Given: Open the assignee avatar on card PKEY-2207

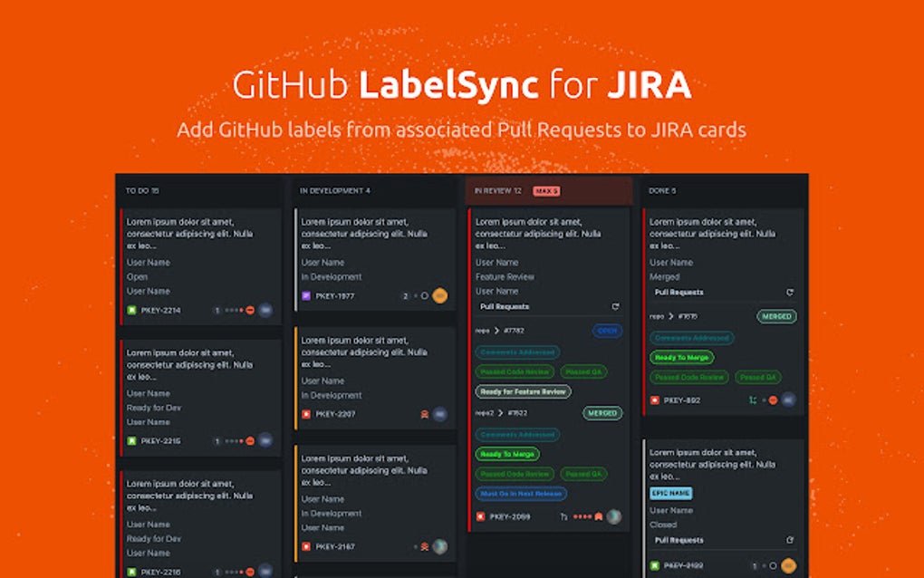Looking at the screenshot, I should pyautogui.click(x=439, y=414).
